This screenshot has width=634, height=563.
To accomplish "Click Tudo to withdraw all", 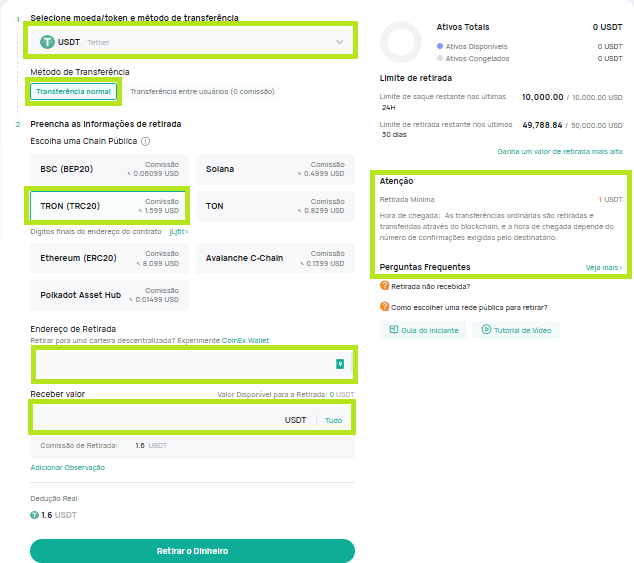I will click(x=334, y=420).
